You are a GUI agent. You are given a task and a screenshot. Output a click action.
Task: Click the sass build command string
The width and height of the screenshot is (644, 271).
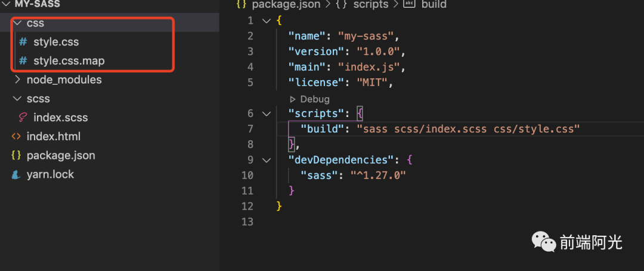point(468,129)
